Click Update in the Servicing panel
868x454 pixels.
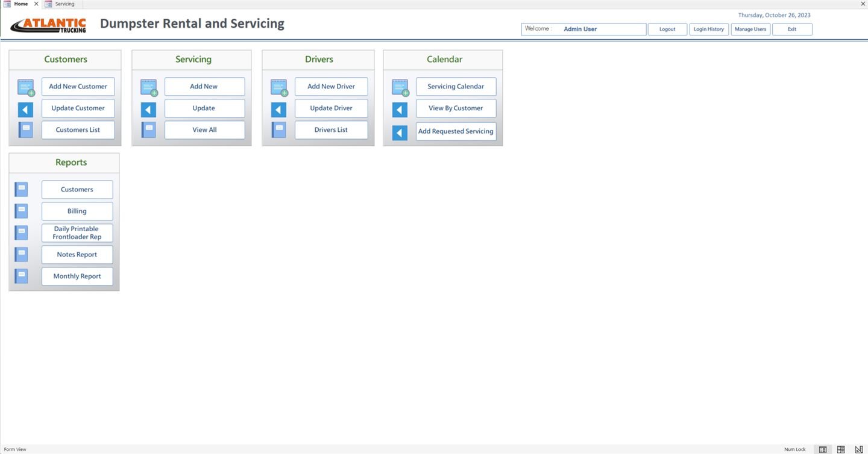click(204, 108)
